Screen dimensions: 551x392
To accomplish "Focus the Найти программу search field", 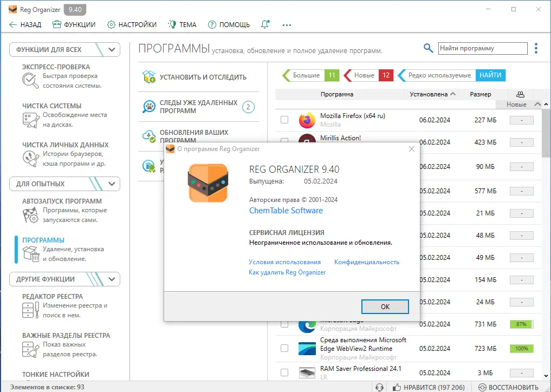I will (483, 49).
